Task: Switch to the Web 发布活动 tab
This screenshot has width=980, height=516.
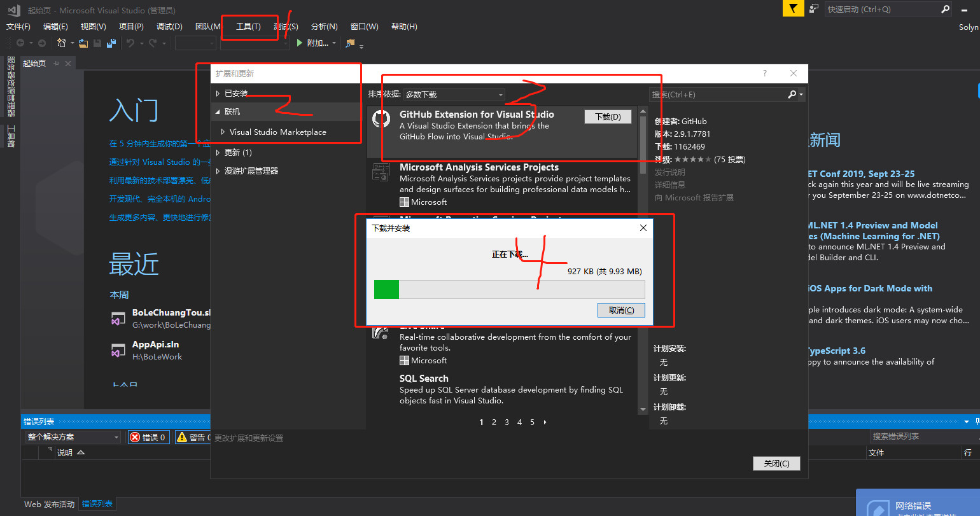Action: (x=49, y=504)
